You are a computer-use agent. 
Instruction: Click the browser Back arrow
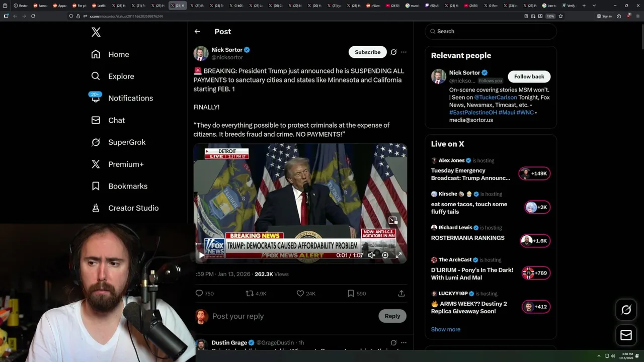[15, 16]
